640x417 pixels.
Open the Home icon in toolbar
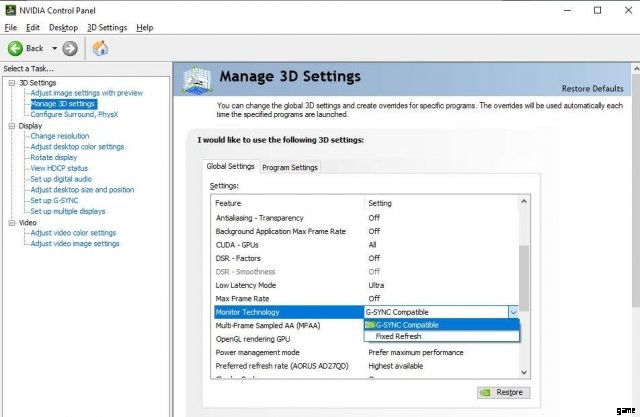click(100, 48)
